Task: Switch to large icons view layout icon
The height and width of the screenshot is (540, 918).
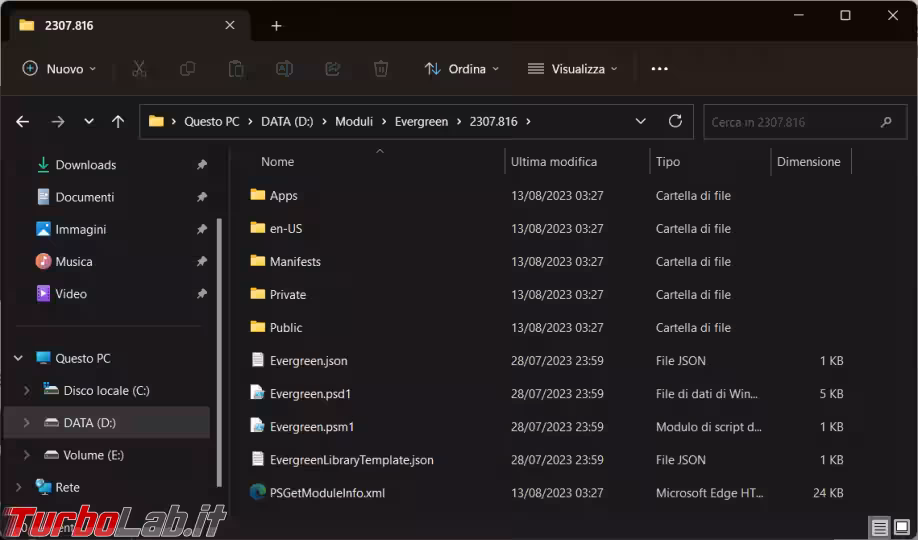Action: [902, 528]
